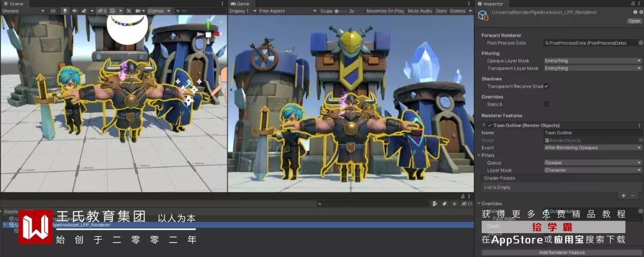Collapse Toon Outline feature foldout
Screen dimensions: 644x257
(484, 125)
